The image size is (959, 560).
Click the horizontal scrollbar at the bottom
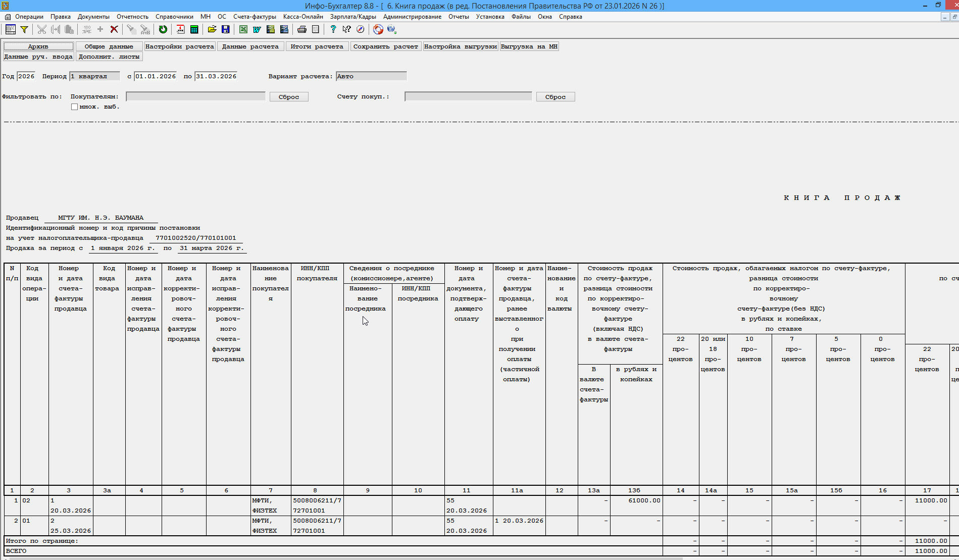(x=343, y=558)
